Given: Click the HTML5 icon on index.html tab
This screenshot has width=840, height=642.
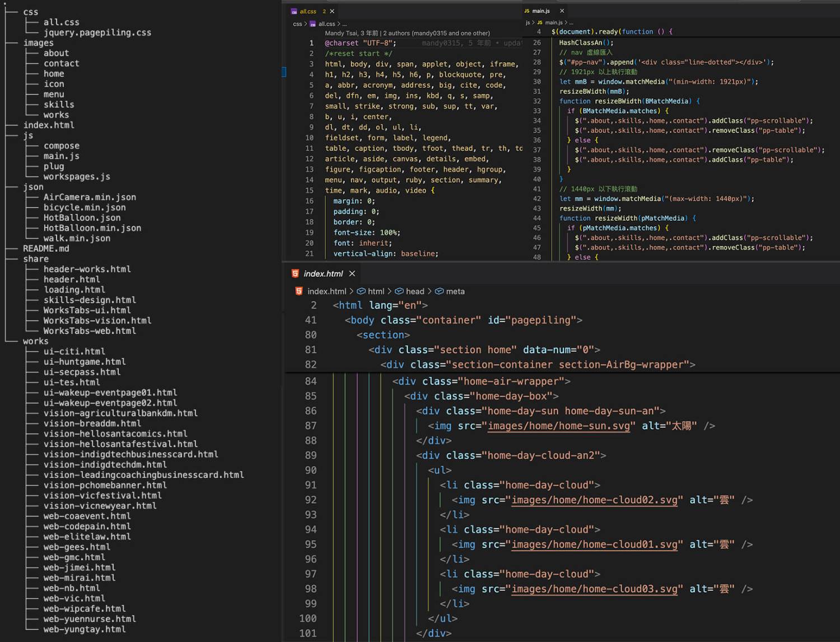Looking at the screenshot, I should click(295, 273).
